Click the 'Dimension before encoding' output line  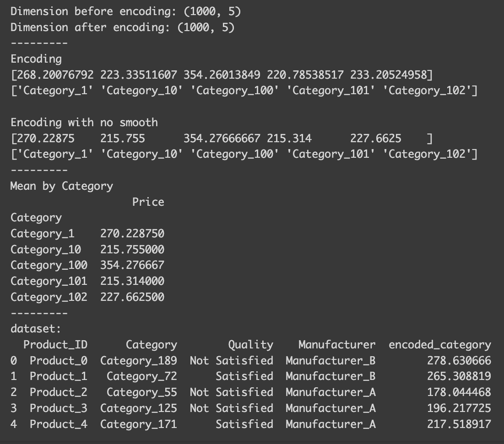[125, 11]
